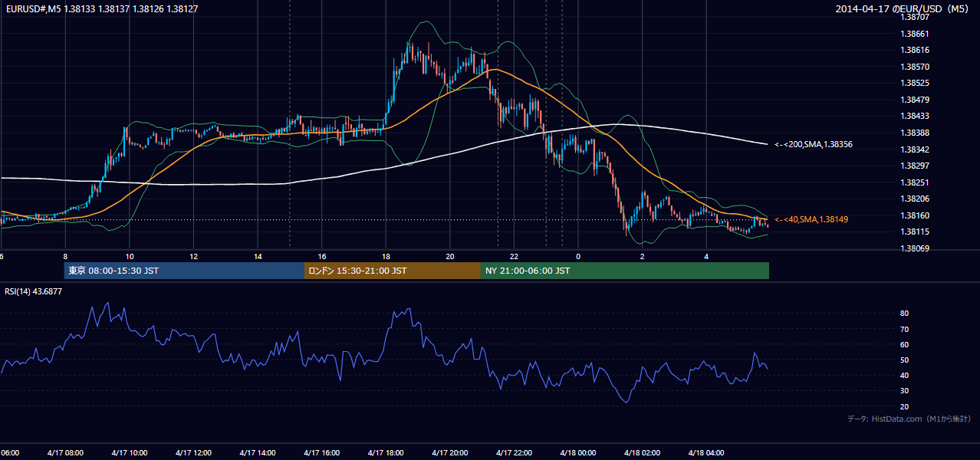Image resolution: width=980 pixels, height=460 pixels.
Task: Click price axis value 1.38525
Action: [916, 83]
